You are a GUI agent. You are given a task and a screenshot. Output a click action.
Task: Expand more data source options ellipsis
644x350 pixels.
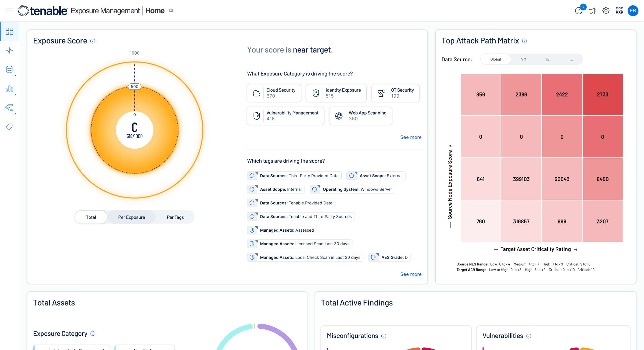[x=571, y=60]
